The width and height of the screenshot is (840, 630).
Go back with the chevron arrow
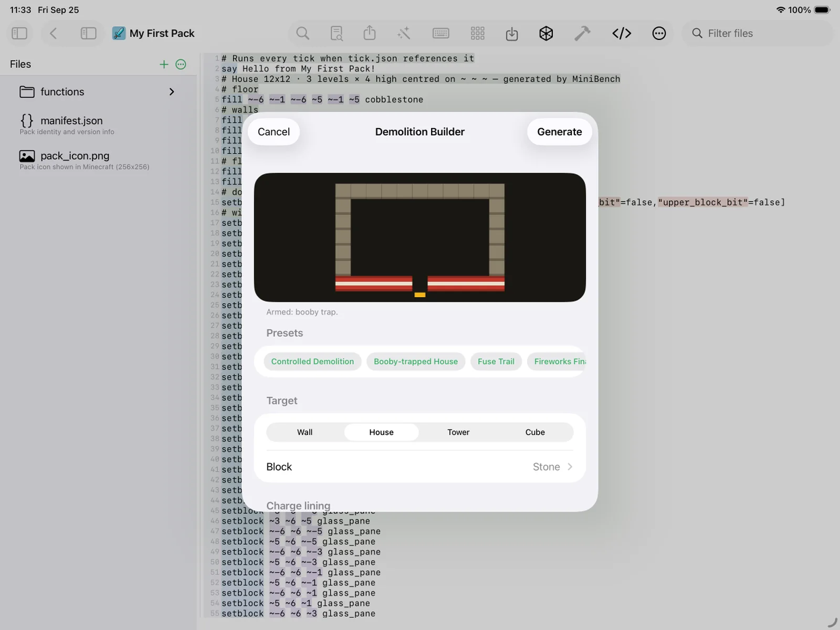pos(53,33)
